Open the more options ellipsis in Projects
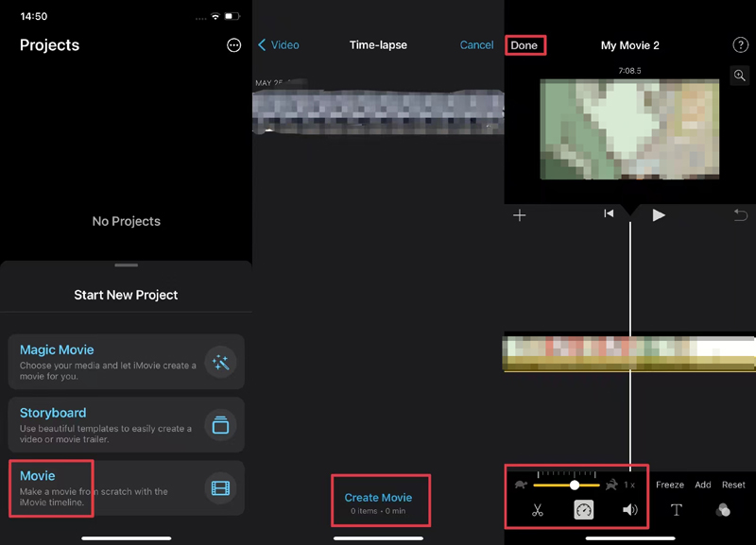Screen dimensions: 756x545 click(234, 45)
